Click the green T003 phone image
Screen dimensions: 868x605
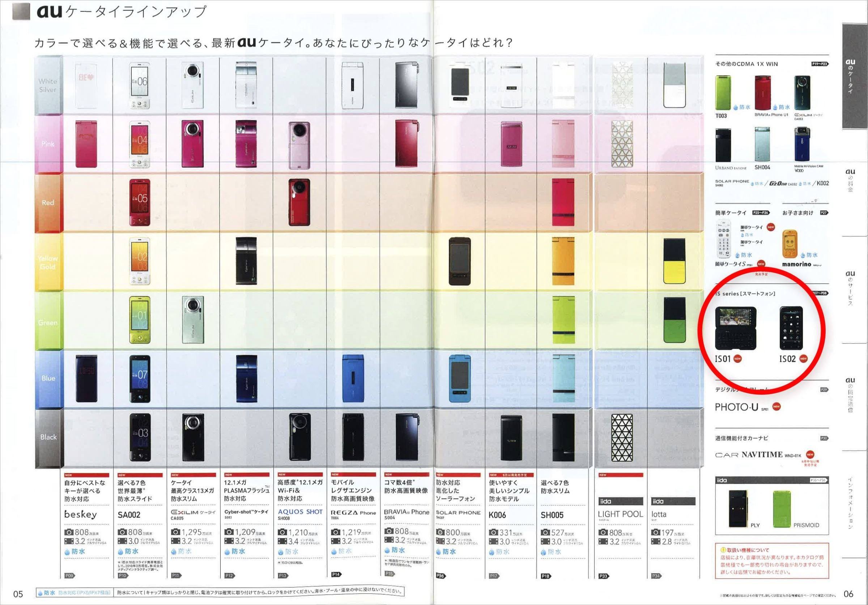point(723,93)
